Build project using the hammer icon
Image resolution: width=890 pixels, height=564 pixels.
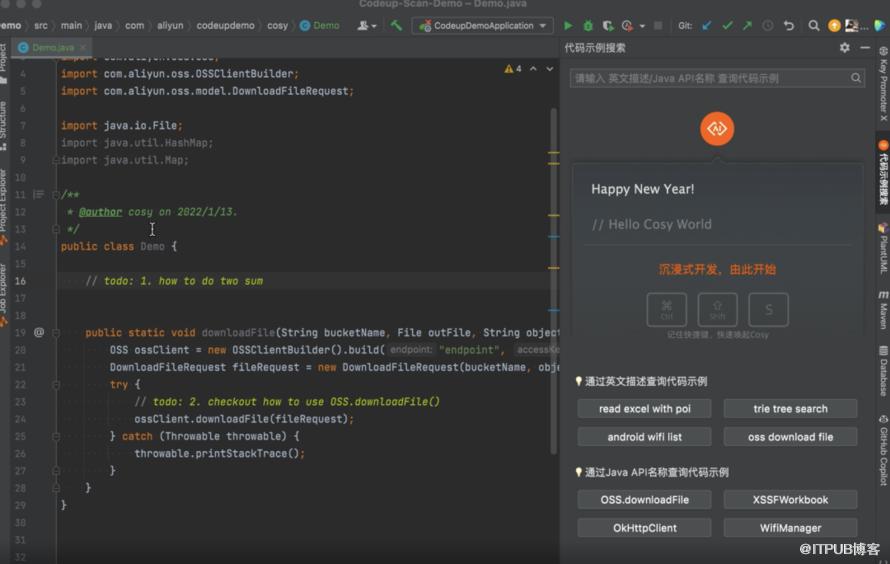coord(397,26)
